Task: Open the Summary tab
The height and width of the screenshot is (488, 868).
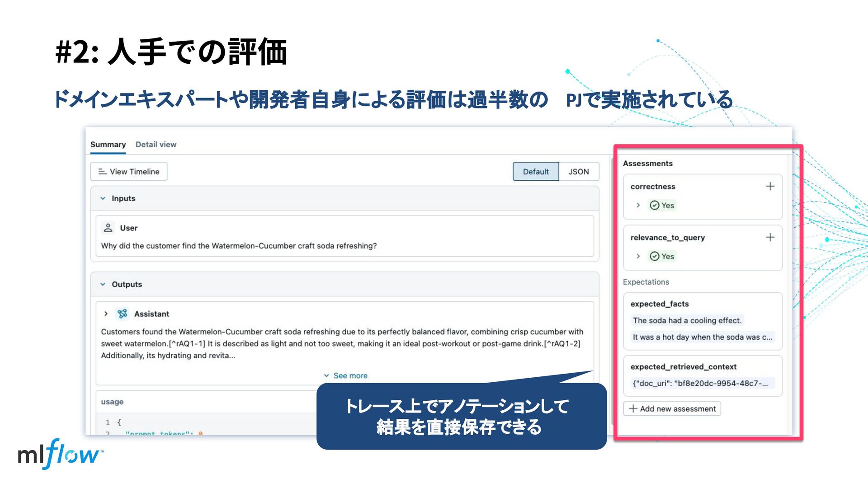Action: tap(108, 145)
